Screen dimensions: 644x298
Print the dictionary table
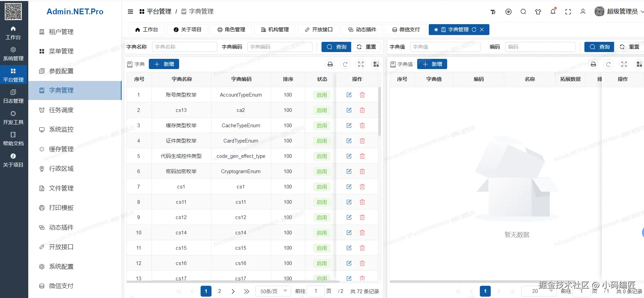click(330, 64)
